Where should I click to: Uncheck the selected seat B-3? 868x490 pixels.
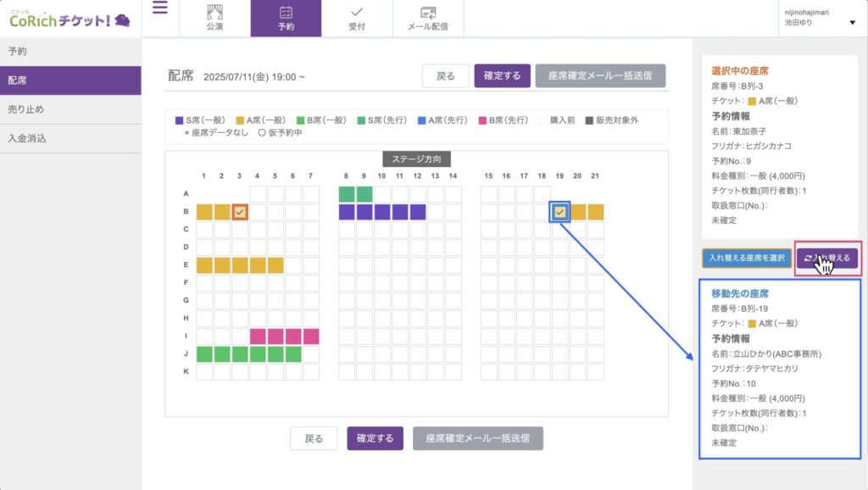click(x=240, y=212)
